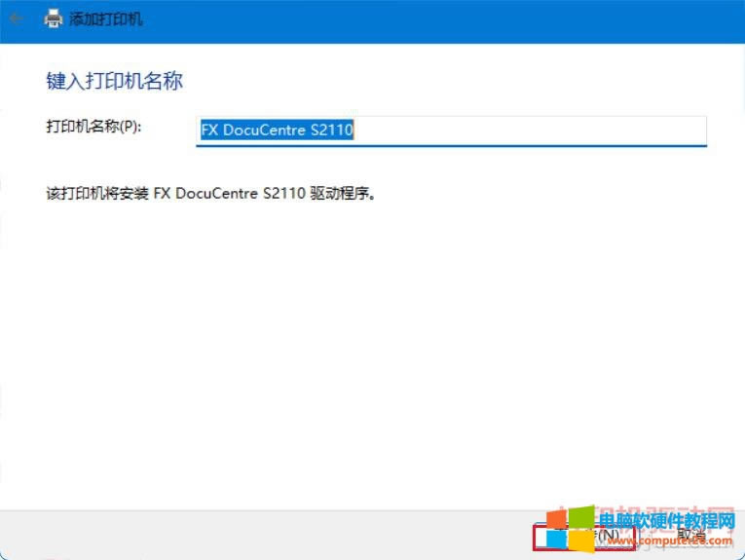The height and width of the screenshot is (560, 745).
Task: Click the 键入打印机名称 heading
Action: coord(114,81)
